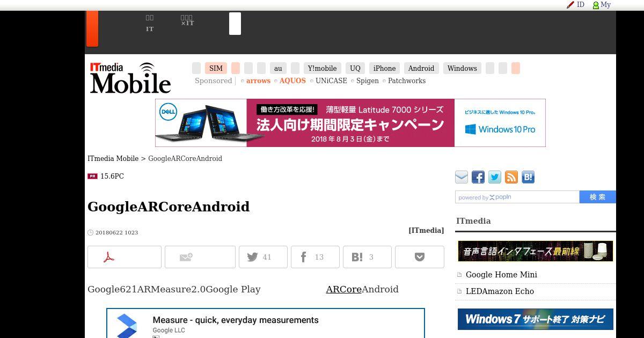Open the voice interface sidebar banner
This screenshot has height=338, width=644.
coord(536,251)
